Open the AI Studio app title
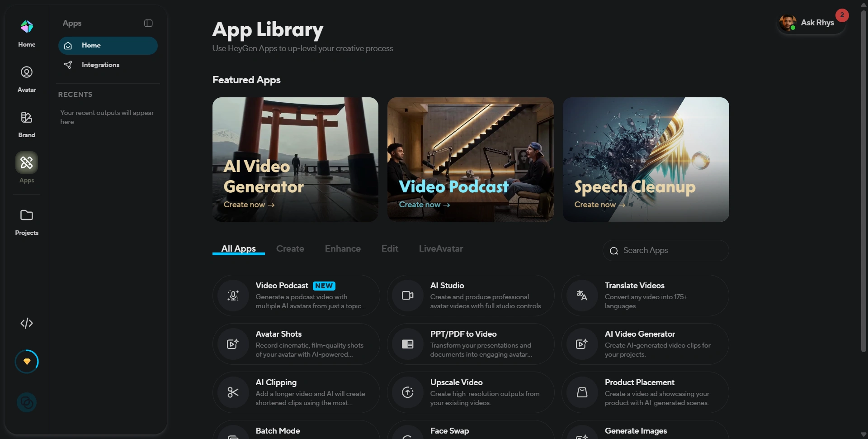 447,286
